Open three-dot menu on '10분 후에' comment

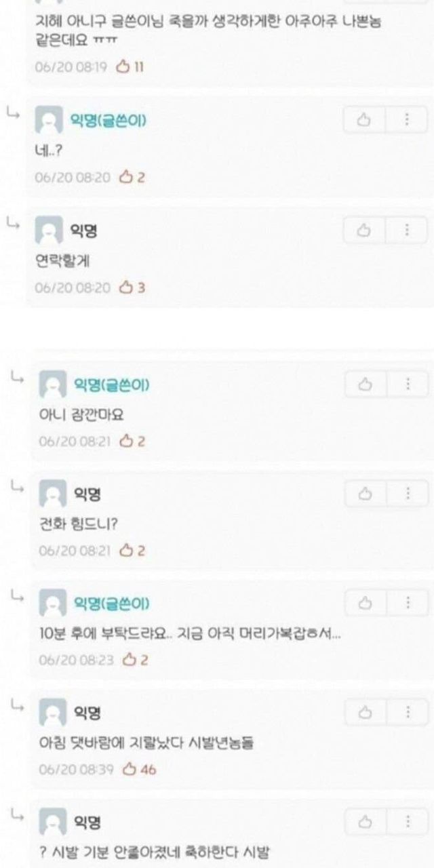click(408, 603)
